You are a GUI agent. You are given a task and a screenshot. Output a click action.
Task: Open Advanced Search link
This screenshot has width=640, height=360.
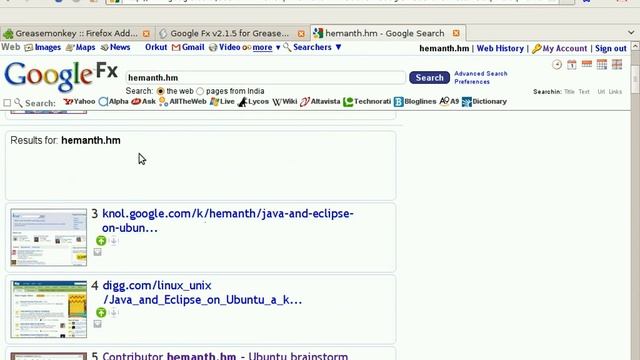coord(481,73)
